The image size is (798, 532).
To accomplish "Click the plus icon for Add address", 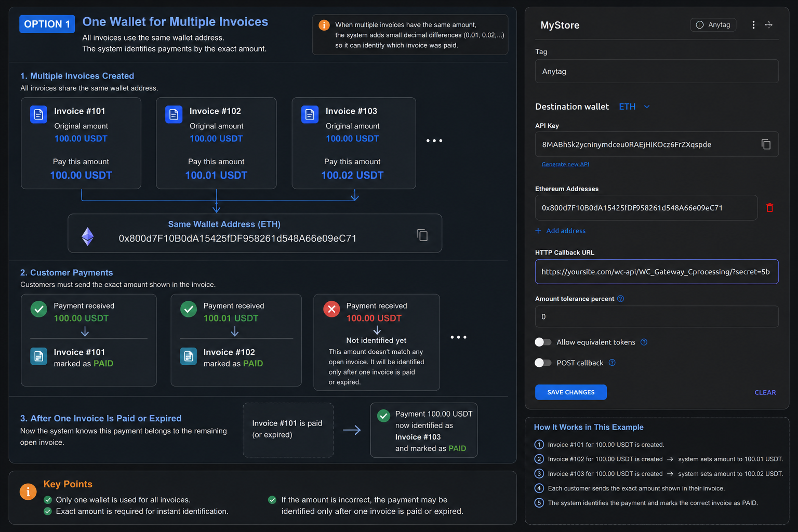I will tap(538, 231).
